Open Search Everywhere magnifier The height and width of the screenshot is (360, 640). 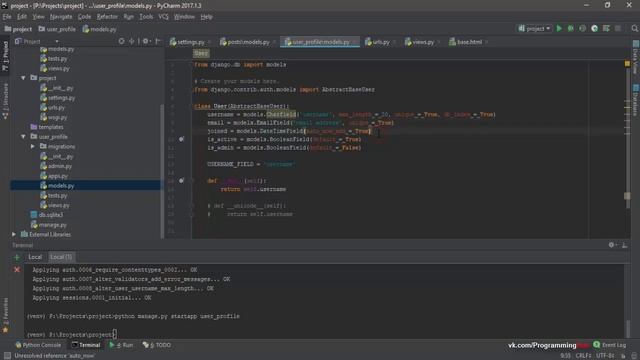pyautogui.click(x=634, y=29)
